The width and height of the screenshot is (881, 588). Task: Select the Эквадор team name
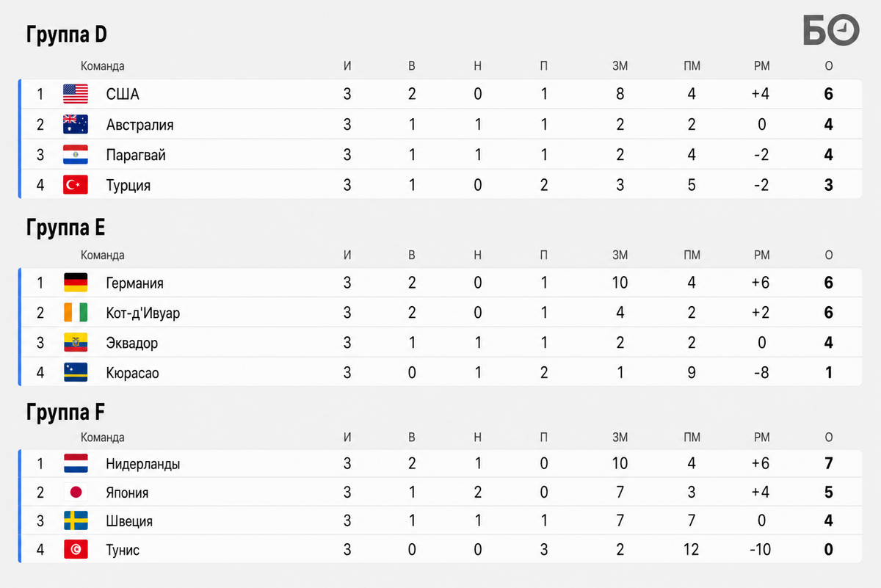(x=132, y=344)
